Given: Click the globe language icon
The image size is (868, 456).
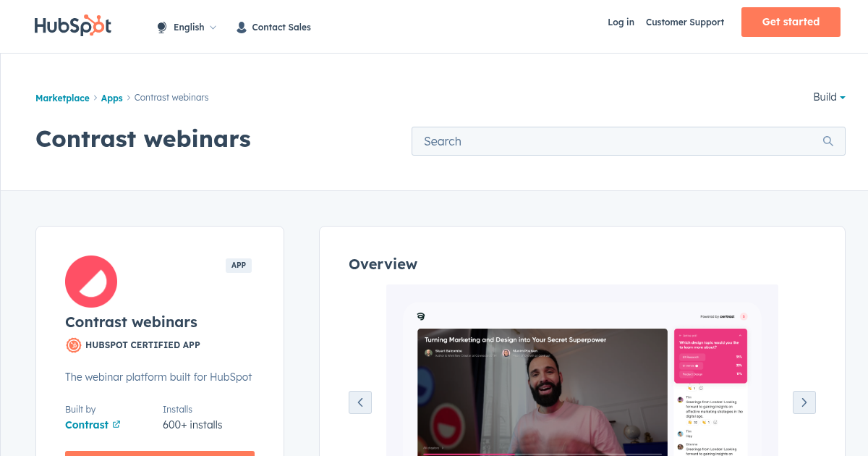Looking at the screenshot, I should pyautogui.click(x=161, y=27).
